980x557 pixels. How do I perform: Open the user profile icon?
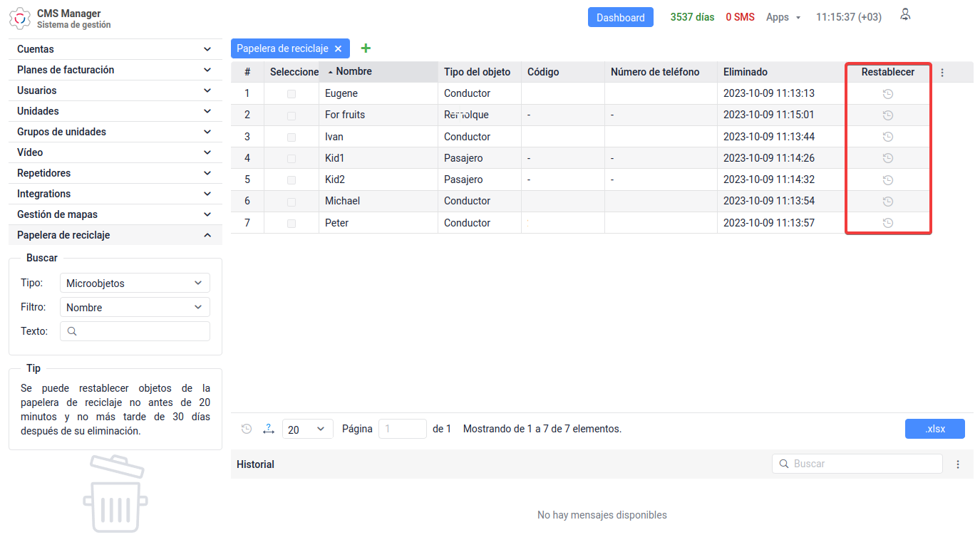coord(905,15)
